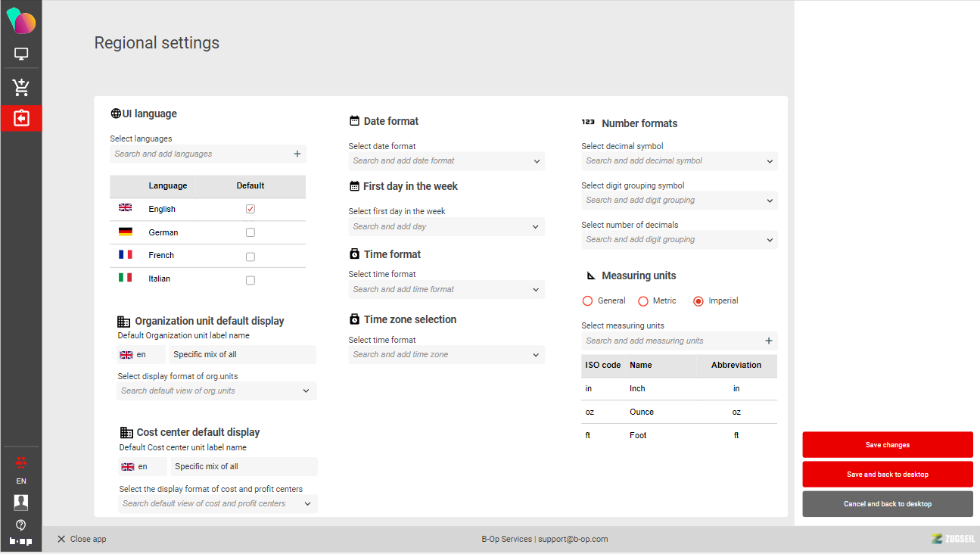The width and height of the screenshot is (980, 554).
Task: Open the help question mark icon
Action: tap(21, 524)
